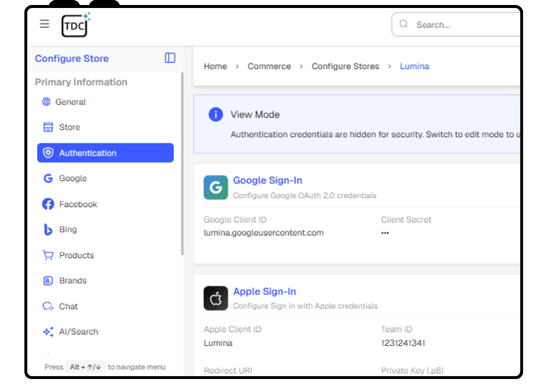Viewport: 540px width, 384px height.
Task: Click the Products cart icon
Action: click(x=48, y=255)
